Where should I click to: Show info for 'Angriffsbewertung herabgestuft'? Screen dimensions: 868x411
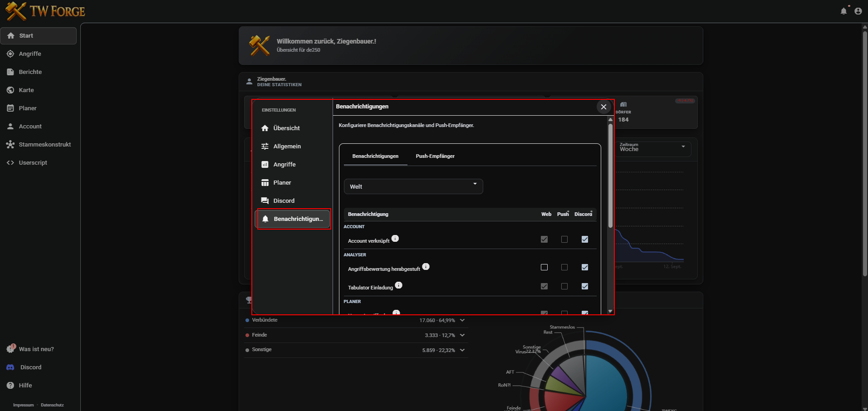(x=426, y=267)
